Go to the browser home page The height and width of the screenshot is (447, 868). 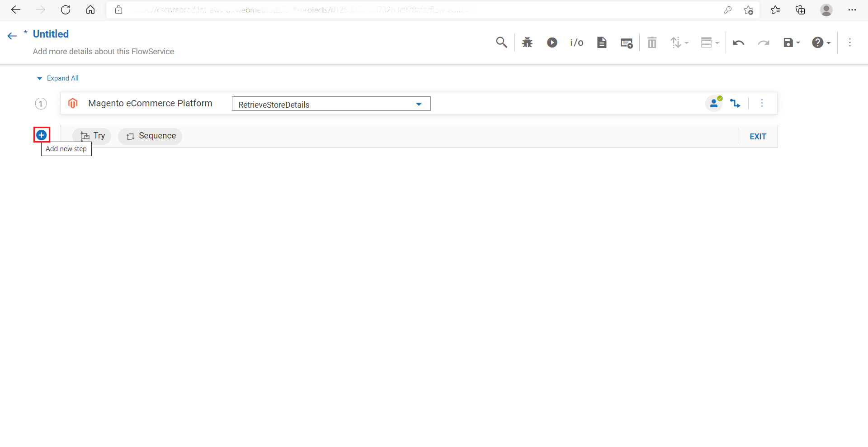(x=90, y=10)
